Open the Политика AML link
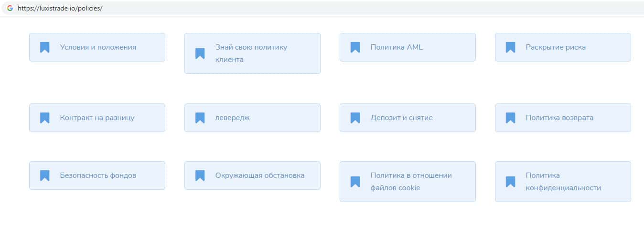This screenshot has height=226, width=644. [408, 47]
